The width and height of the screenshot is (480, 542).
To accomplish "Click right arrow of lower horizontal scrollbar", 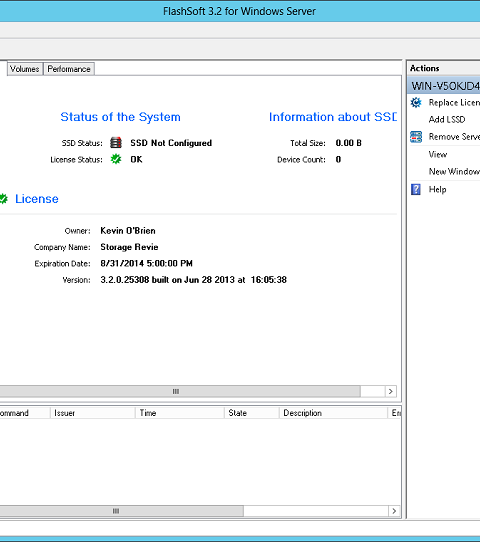I will [394, 511].
